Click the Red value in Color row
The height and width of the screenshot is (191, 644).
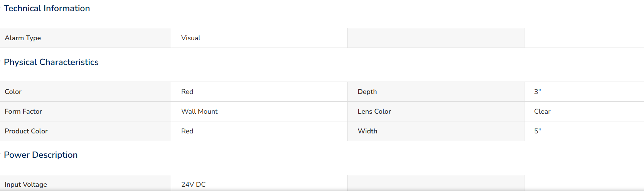187,92
